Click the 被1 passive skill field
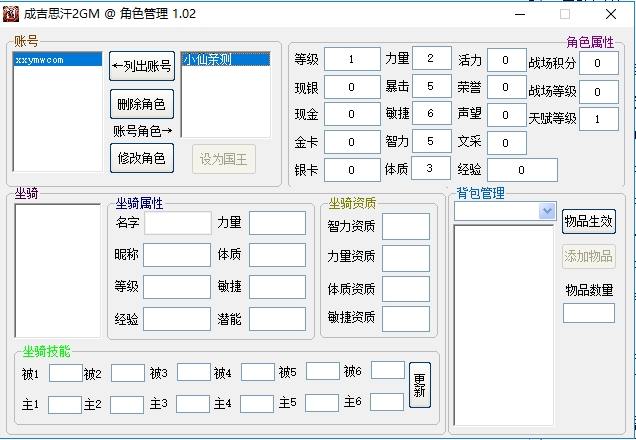This screenshot has height=440, width=636. coord(66,373)
